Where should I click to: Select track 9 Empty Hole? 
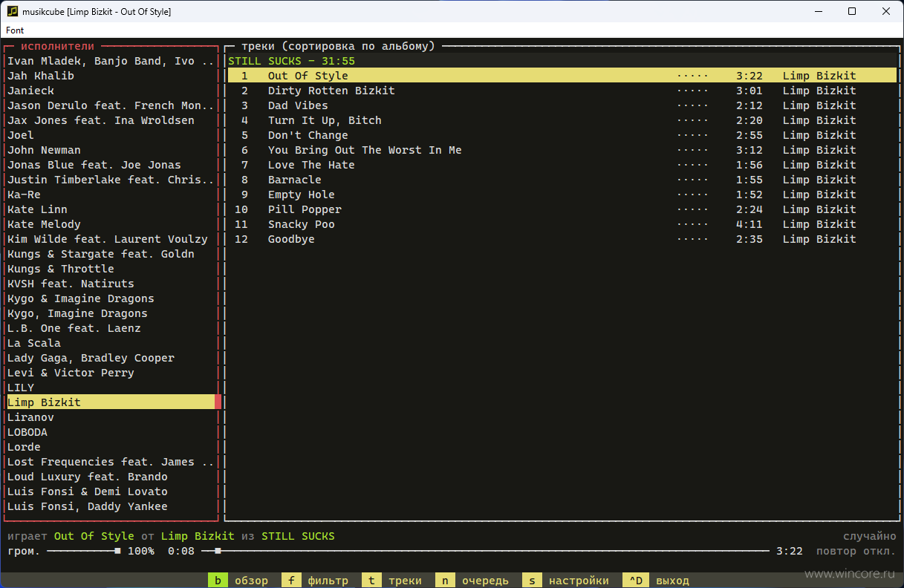pos(562,195)
